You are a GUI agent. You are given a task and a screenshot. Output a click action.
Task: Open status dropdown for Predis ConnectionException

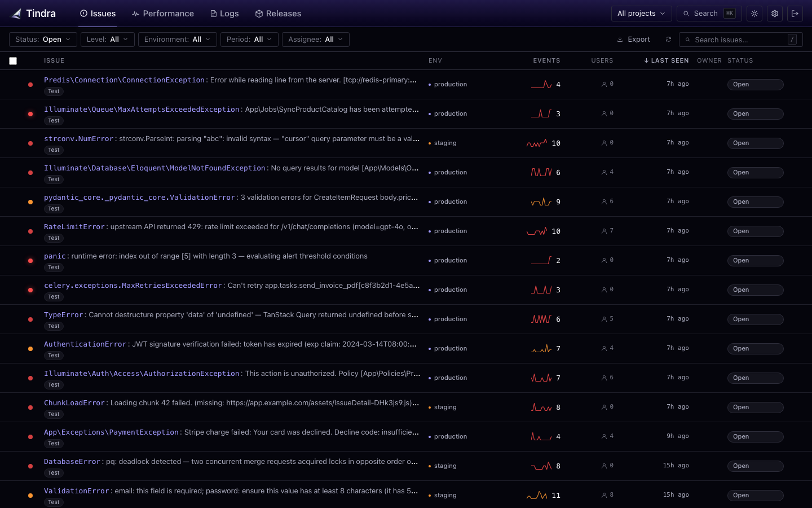coord(755,85)
